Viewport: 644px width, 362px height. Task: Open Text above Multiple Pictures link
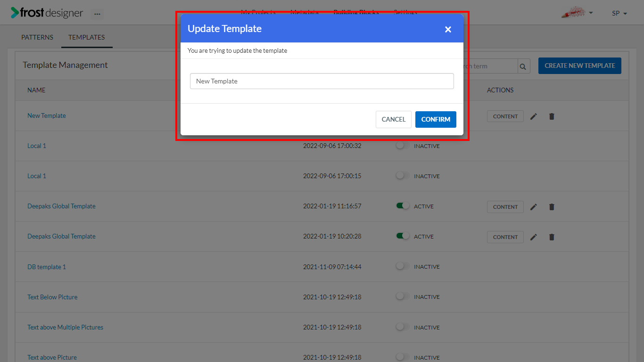65,327
